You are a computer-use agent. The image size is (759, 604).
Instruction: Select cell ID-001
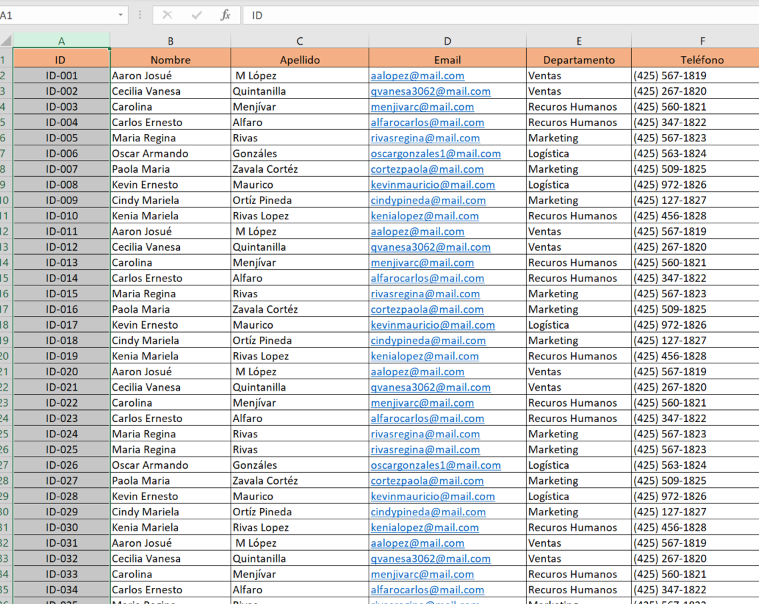point(61,76)
